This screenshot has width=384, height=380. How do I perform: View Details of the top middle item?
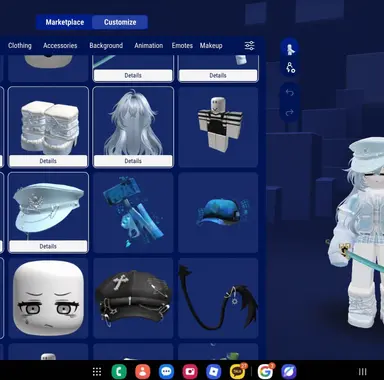click(x=133, y=75)
